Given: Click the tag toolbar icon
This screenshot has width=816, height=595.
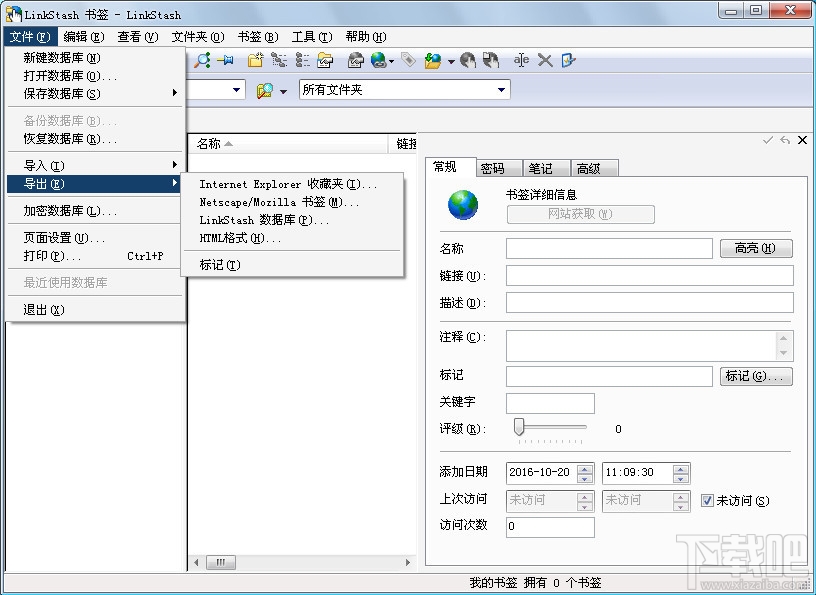Looking at the screenshot, I should tap(410, 60).
